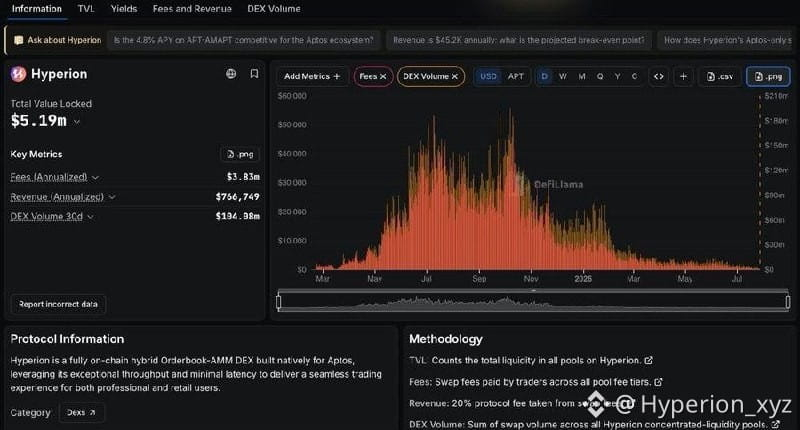Image resolution: width=800 pixels, height=430 pixels.
Task: Open the Add Metrics menu
Action: (312, 77)
